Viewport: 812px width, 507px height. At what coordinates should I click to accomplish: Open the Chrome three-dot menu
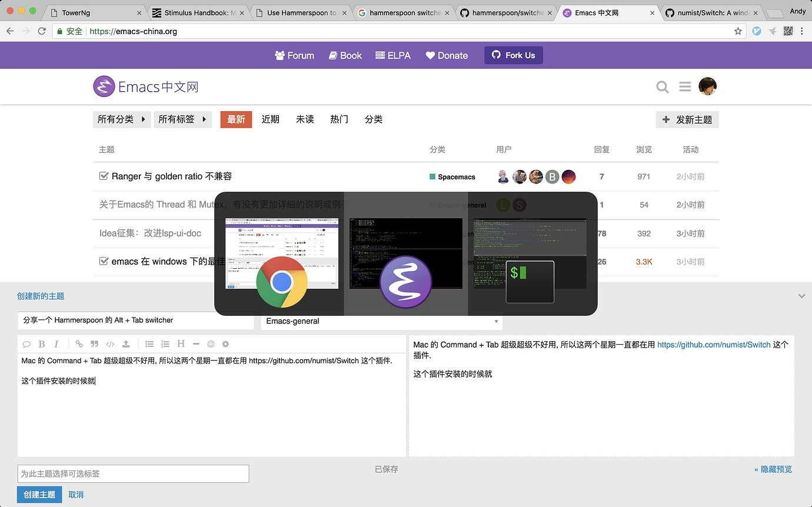click(802, 31)
